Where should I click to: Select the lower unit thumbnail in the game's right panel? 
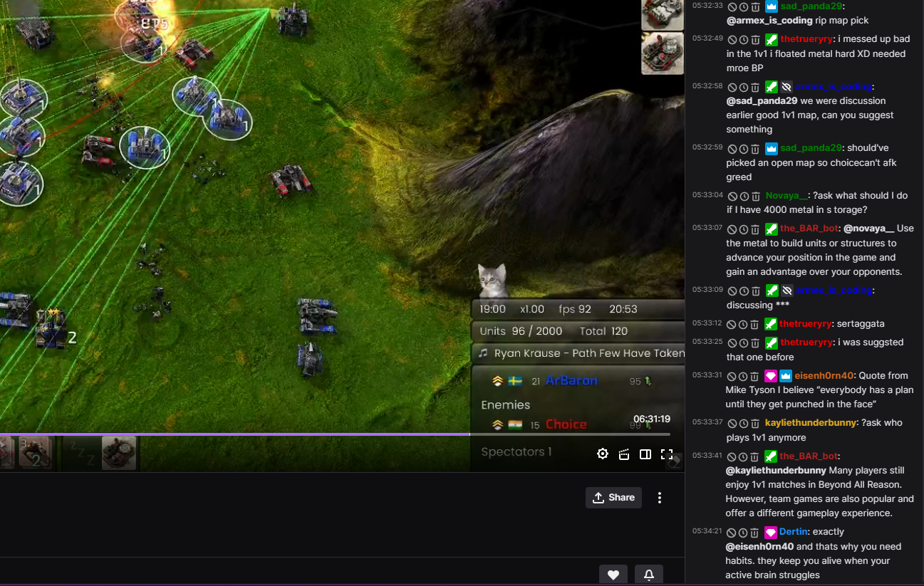click(x=663, y=53)
